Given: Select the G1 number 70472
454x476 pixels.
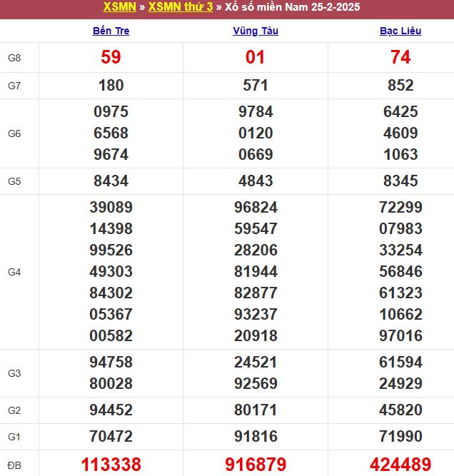Looking at the screenshot, I should 111,436.
